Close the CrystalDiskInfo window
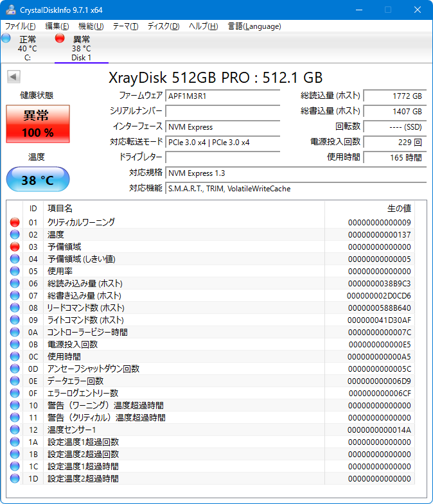 pyautogui.click(x=418, y=10)
